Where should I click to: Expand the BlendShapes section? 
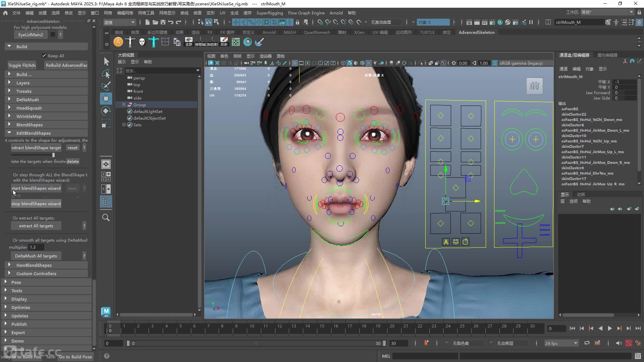[46, 125]
